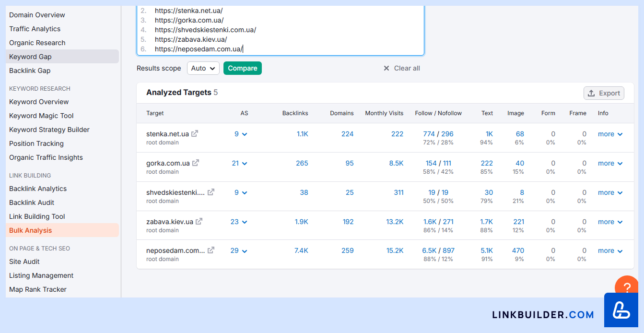The height and width of the screenshot is (333, 644).
Task: Expand more info for zabava.kiev.ua
Action: [x=610, y=222]
